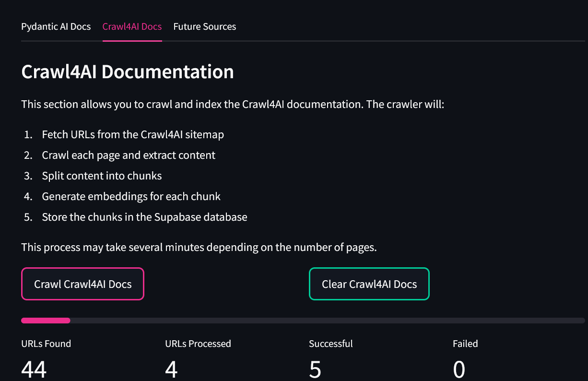Viewport: 588px width, 381px height.
Task: Click 'Split content into chunks' step
Action: pos(102,176)
